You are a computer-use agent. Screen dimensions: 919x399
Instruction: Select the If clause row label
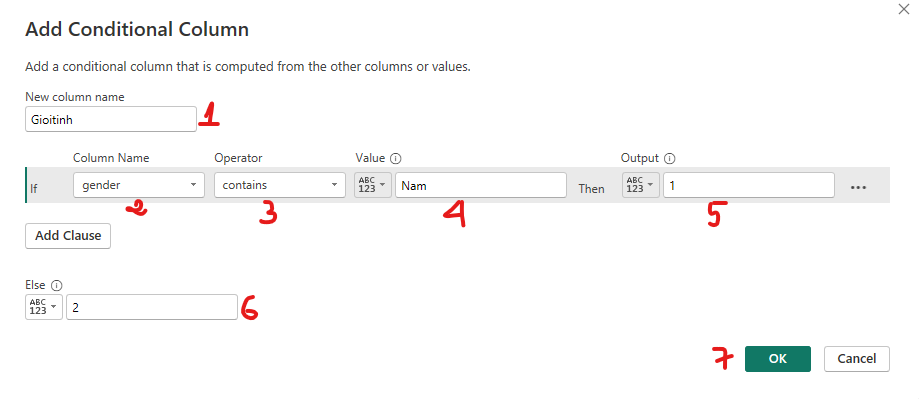34,189
